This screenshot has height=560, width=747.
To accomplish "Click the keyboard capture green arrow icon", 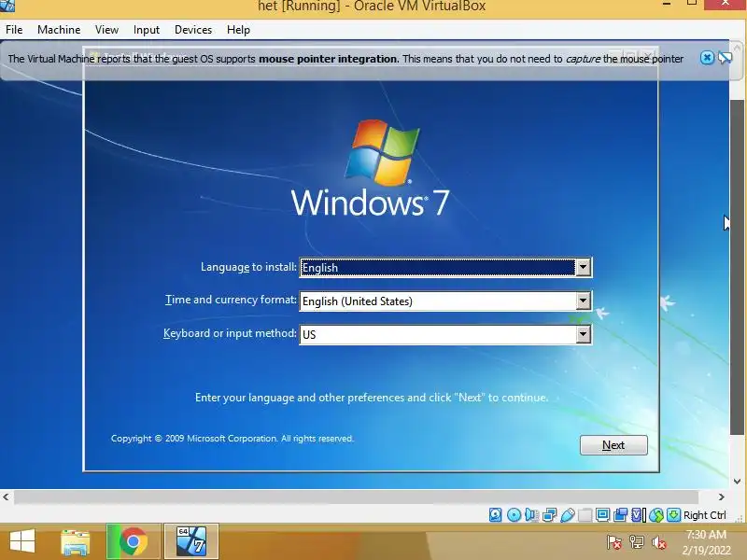I will click(x=673, y=515).
